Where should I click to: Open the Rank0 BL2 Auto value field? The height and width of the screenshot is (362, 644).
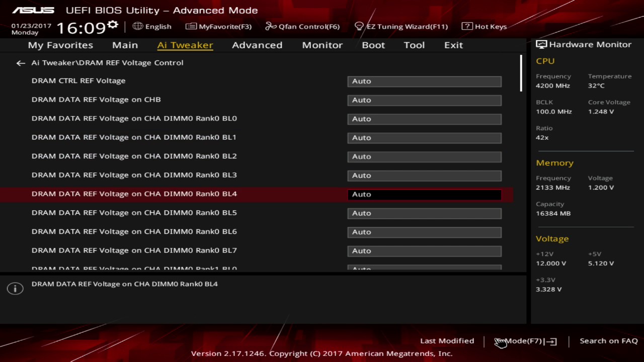424,156
